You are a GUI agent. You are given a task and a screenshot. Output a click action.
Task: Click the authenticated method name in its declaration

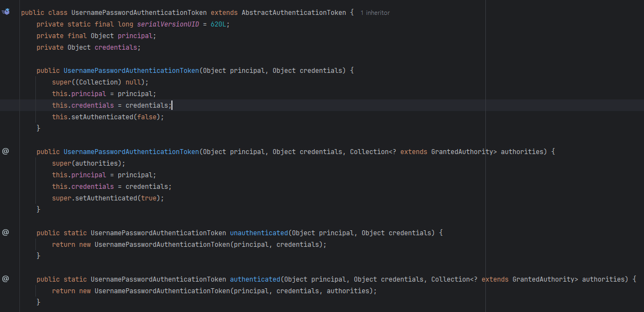[x=255, y=279]
